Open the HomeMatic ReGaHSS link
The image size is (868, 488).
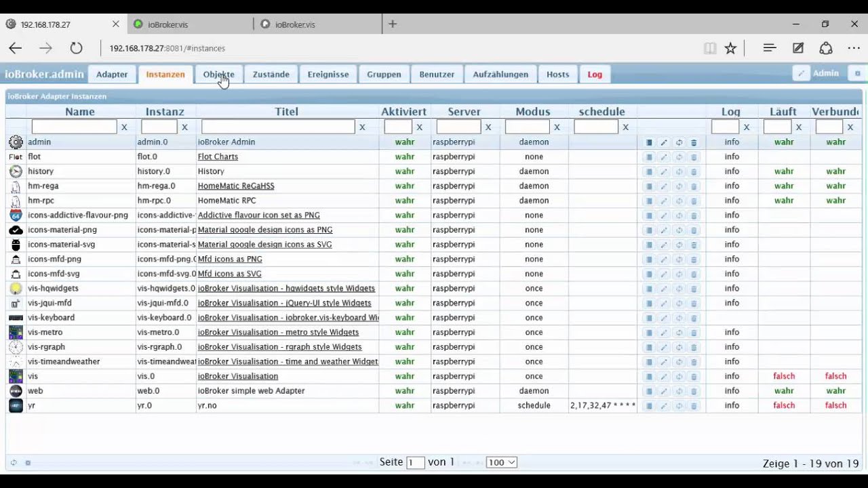click(236, 186)
